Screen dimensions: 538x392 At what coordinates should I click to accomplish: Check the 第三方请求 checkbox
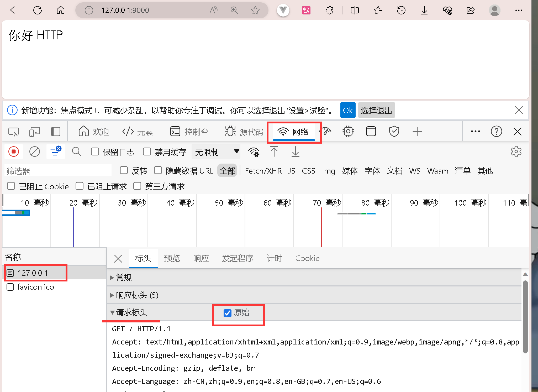[137, 186]
